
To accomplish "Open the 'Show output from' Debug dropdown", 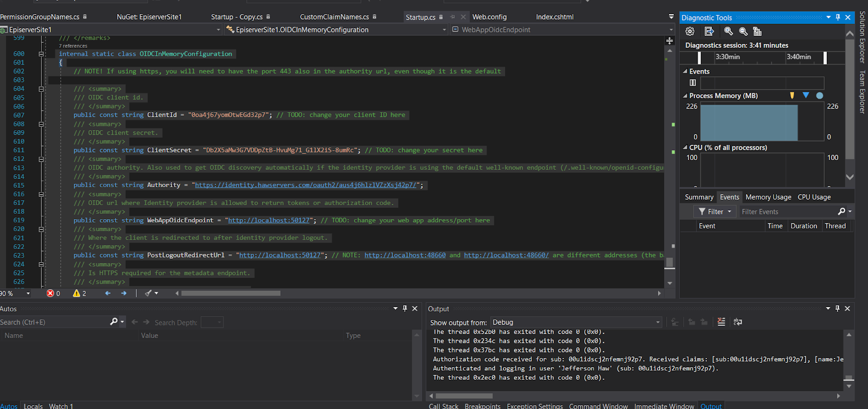I will (x=576, y=322).
